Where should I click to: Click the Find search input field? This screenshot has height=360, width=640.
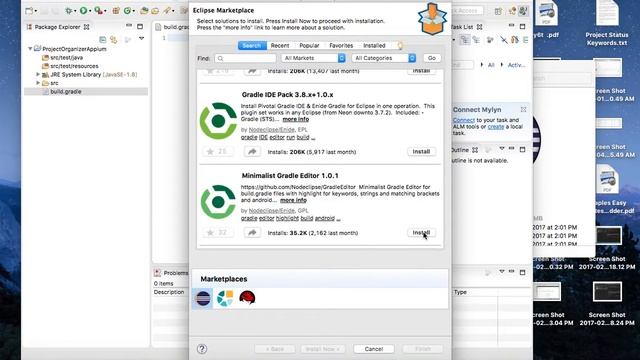245,58
